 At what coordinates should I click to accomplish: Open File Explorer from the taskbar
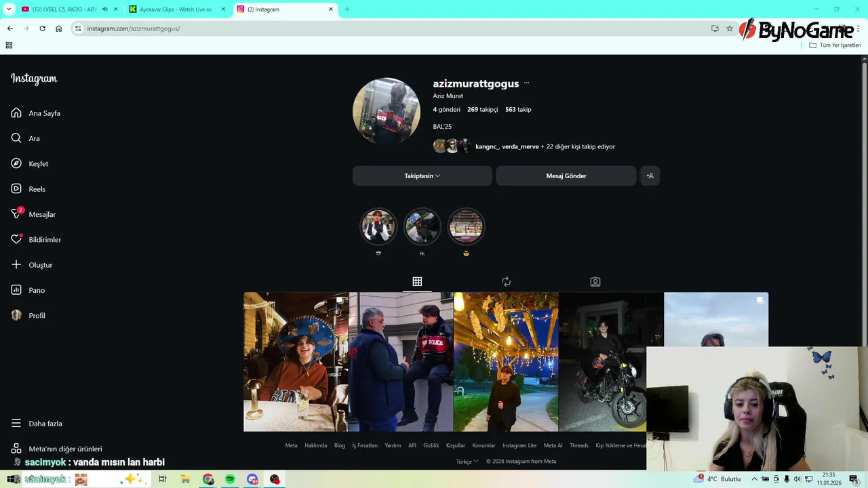185,479
